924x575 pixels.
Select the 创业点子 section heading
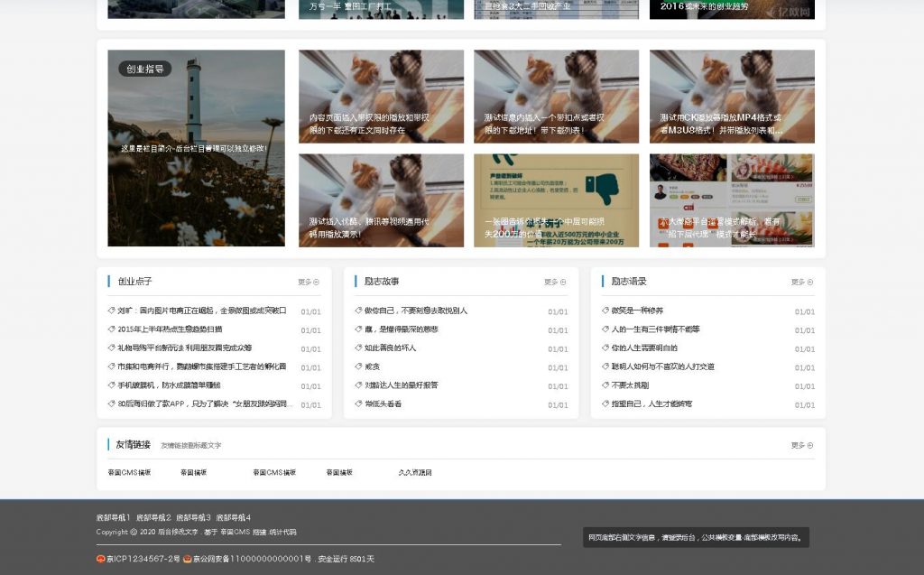coord(135,282)
